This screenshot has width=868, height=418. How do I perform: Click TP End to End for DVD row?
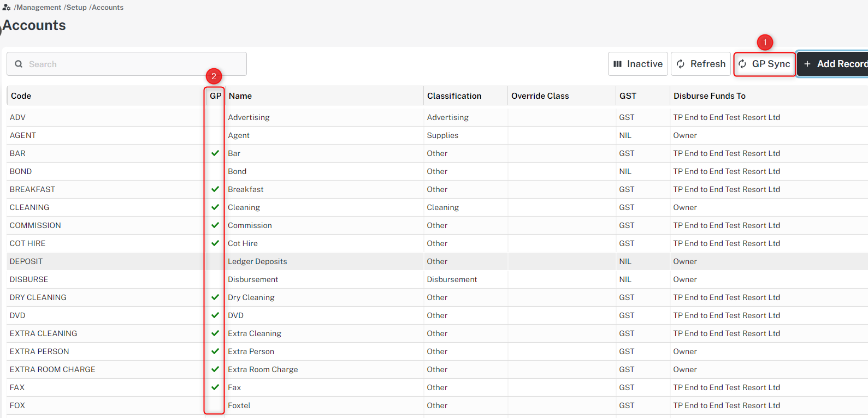(x=727, y=315)
